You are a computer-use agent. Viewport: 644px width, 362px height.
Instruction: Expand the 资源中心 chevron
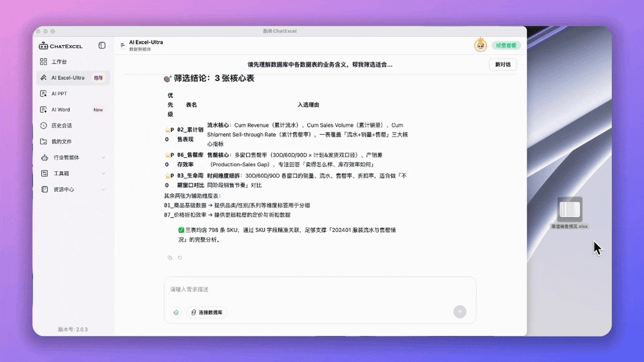[104, 189]
